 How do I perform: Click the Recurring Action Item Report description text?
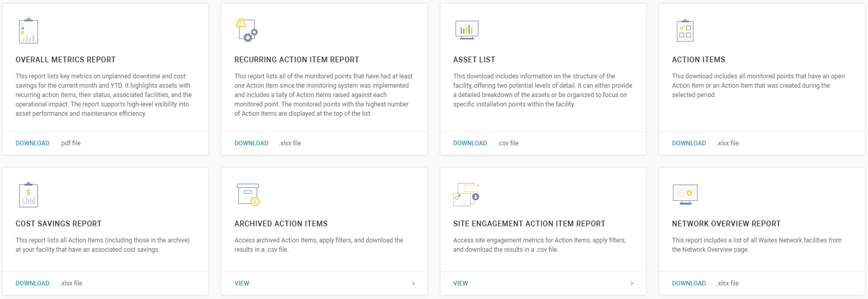[324, 95]
